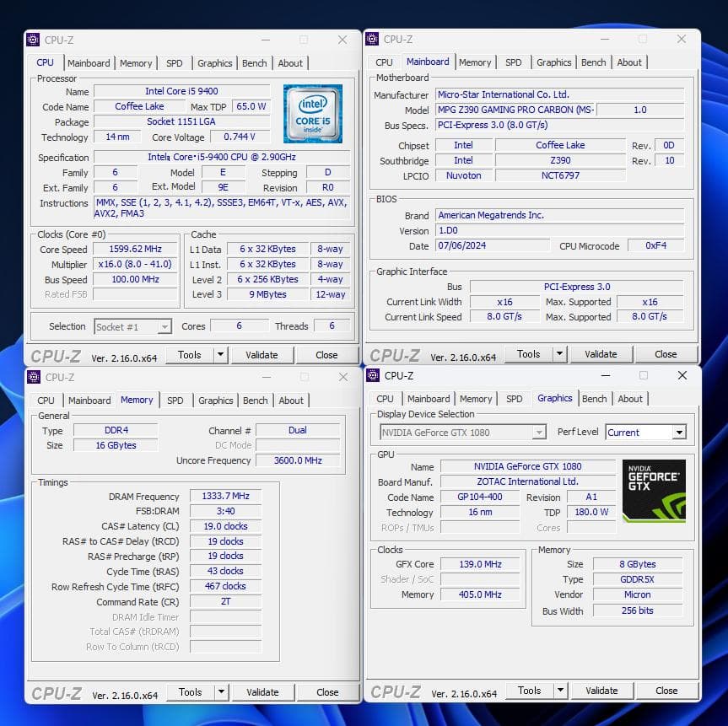Click the Validate button in the CPU window
The image size is (728, 726).
262,354
